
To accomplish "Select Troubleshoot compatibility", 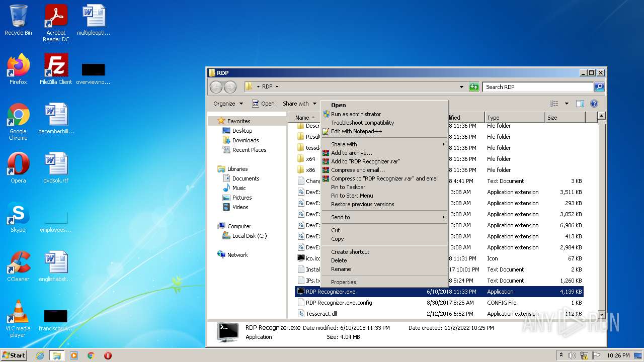I will point(384,123).
